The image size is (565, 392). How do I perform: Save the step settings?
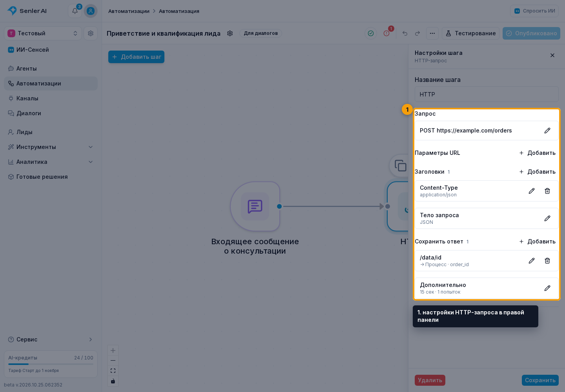pos(540,380)
